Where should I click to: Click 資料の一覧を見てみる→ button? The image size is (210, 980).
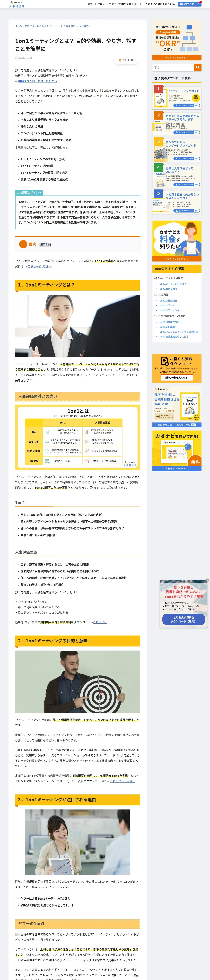[x=177, y=378]
